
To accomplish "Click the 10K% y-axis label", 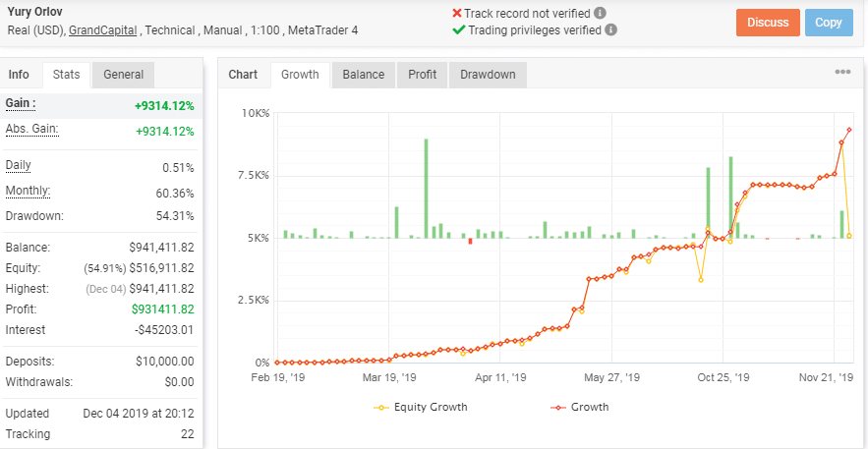I will click(256, 113).
